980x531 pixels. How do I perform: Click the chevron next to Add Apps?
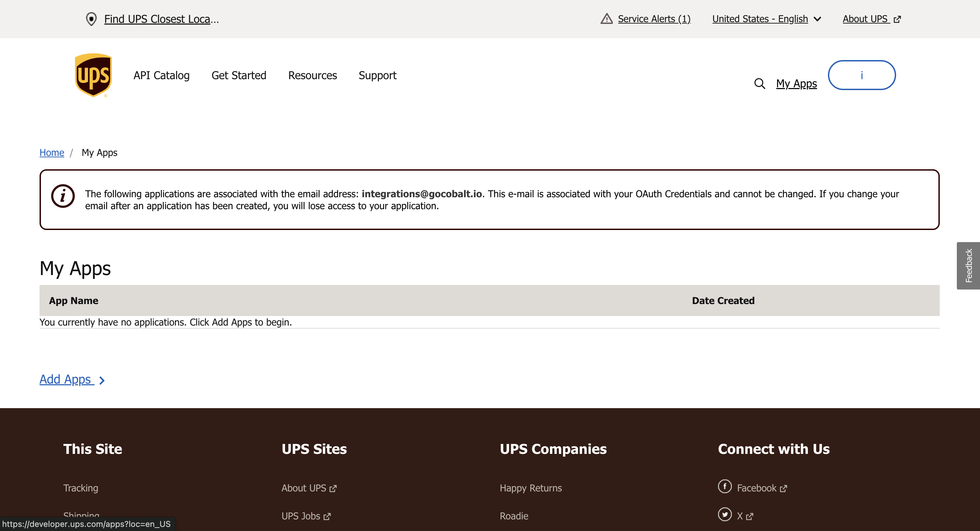(102, 380)
